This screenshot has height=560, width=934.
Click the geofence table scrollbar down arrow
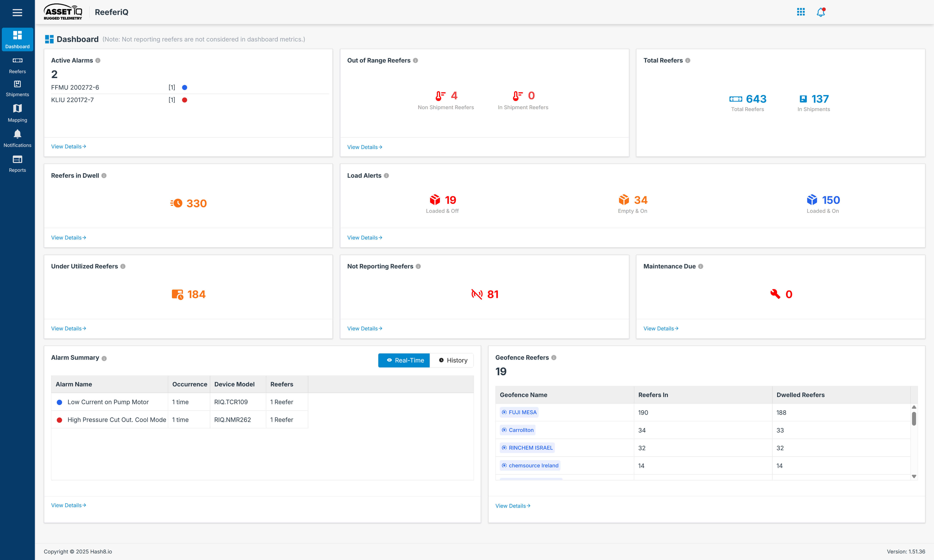coord(914,477)
